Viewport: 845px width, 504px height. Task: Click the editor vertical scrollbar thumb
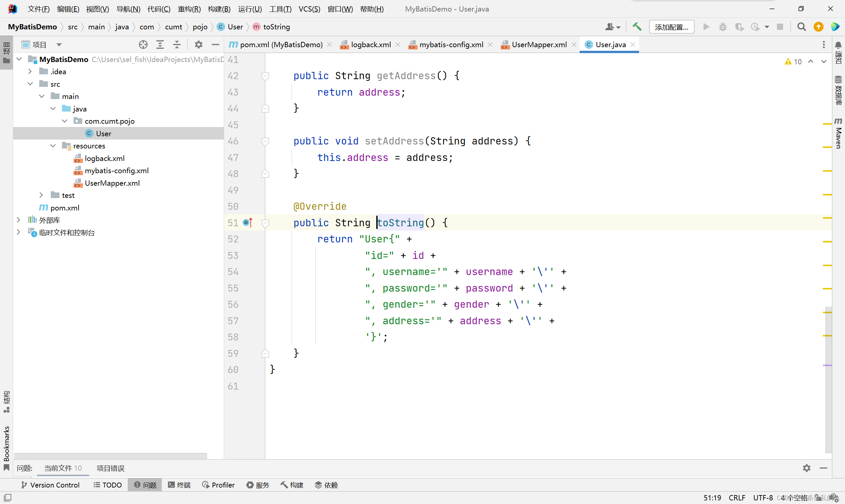pos(829,380)
